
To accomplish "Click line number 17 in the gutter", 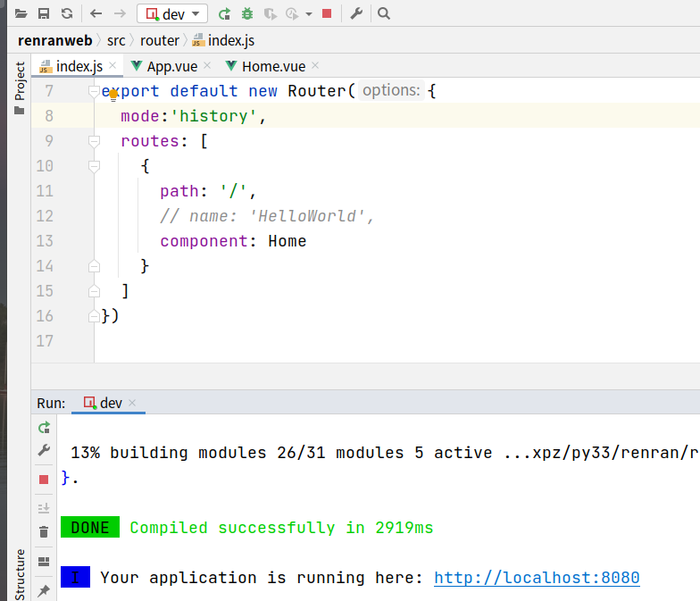I will coord(45,341).
